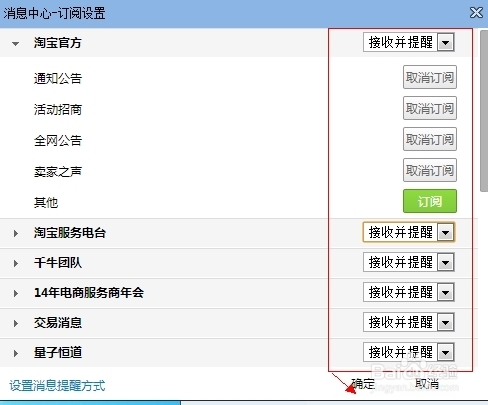Open 淘宝官方 receive mode dropdown

tap(409, 42)
